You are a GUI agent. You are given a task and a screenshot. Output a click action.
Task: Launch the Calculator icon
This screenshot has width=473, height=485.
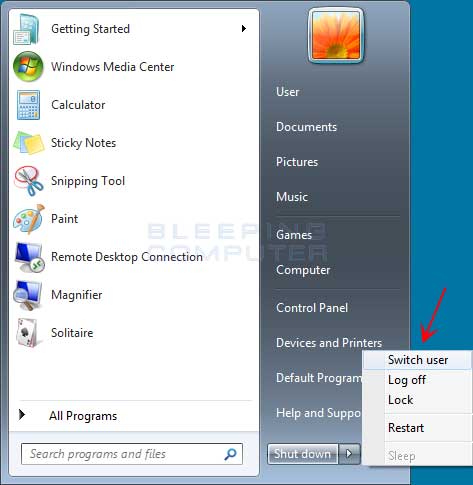click(28, 105)
